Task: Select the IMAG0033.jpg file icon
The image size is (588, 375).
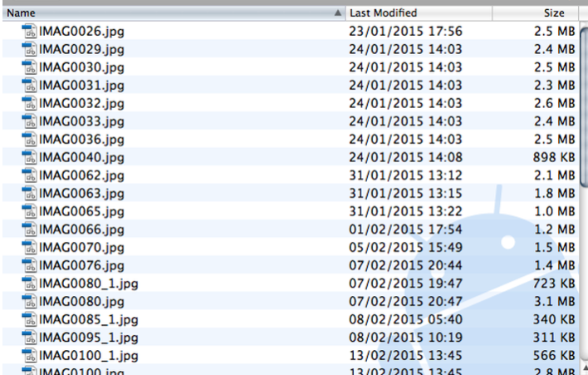Action: click(x=29, y=121)
